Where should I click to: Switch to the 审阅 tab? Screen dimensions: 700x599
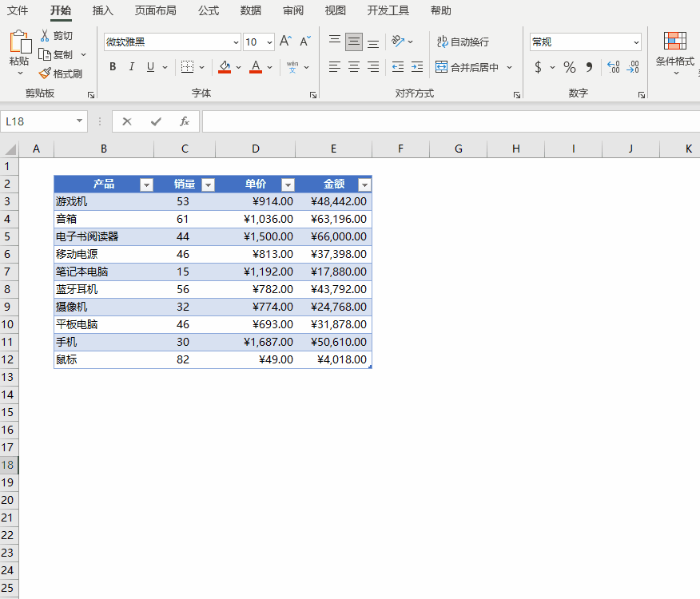point(292,10)
